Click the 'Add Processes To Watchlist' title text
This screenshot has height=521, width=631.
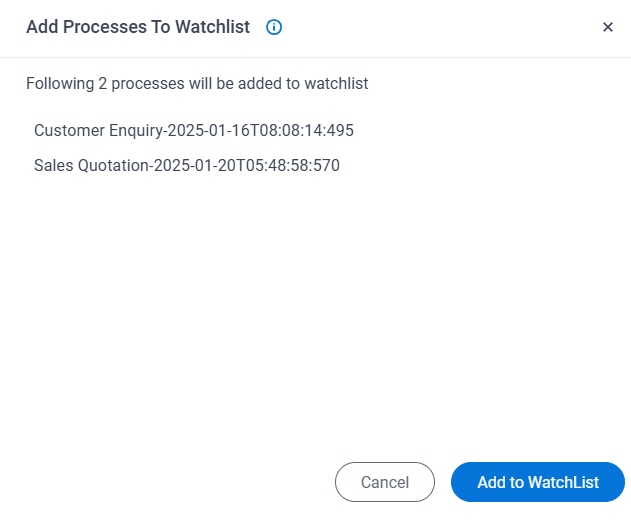point(138,28)
